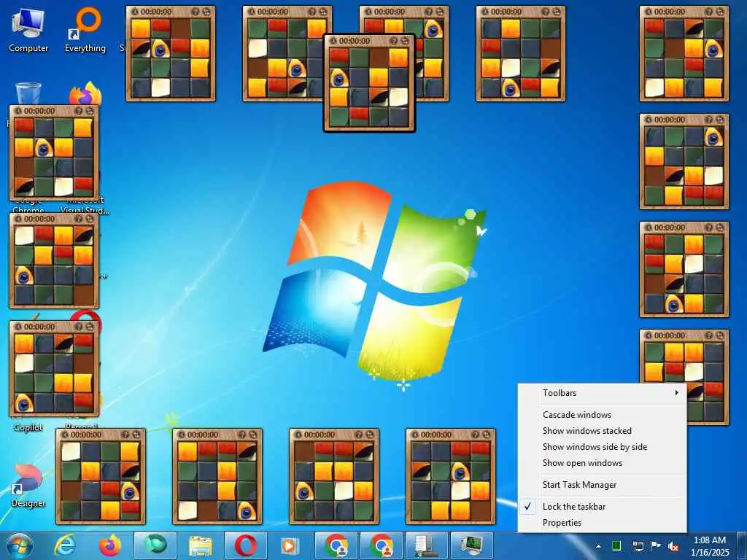
Task: Click show picture icon on gadget covering Recycle Bin
Action: (79, 111)
